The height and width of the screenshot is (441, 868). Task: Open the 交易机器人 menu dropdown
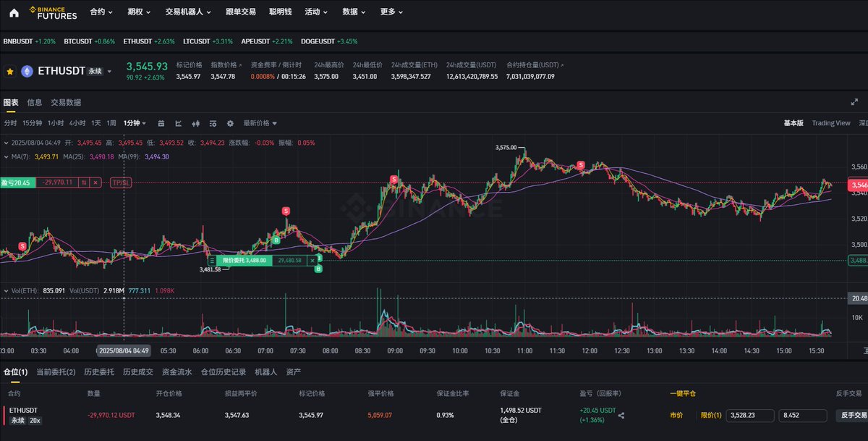tap(187, 12)
